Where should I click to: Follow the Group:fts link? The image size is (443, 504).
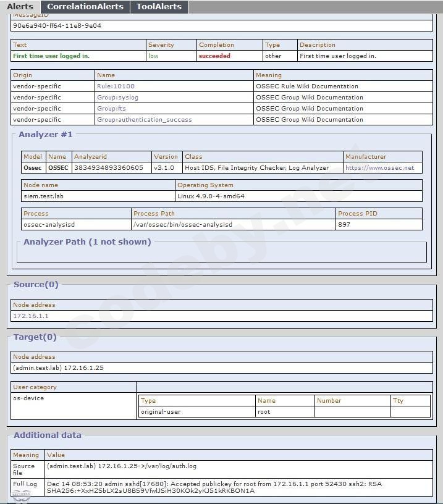coord(111,109)
